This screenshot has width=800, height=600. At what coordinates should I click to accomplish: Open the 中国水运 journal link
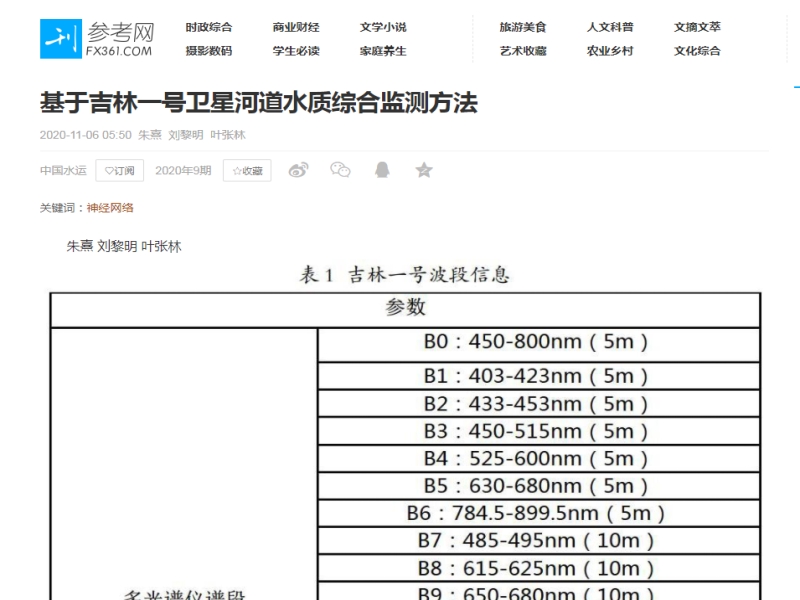point(64,170)
